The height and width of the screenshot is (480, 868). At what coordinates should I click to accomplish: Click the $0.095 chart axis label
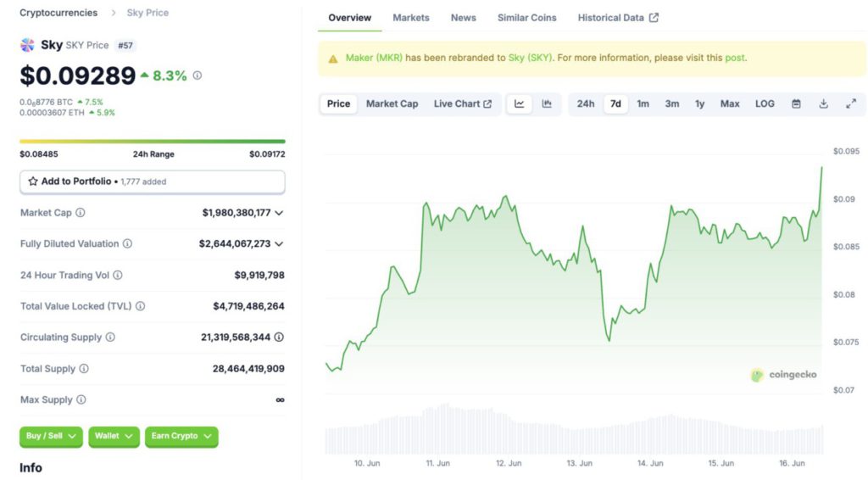pos(846,151)
